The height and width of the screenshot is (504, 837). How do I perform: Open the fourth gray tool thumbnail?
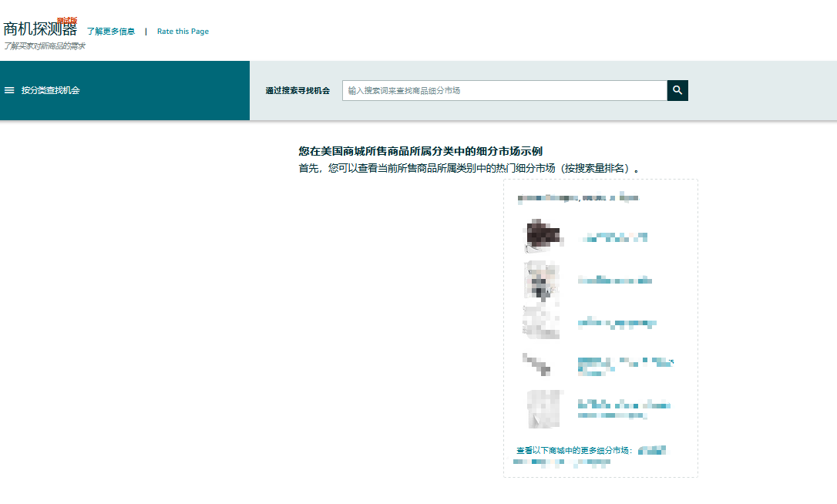tap(536, 364)
